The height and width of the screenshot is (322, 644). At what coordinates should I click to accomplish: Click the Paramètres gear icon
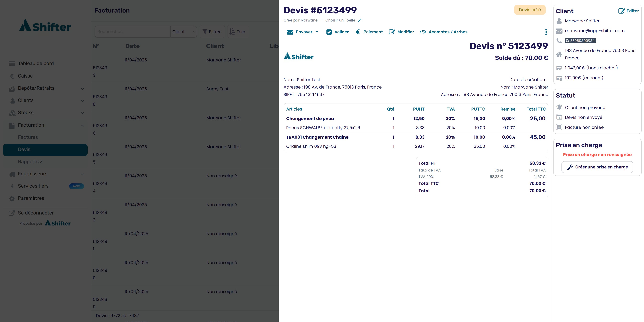[x=12, y=199]
